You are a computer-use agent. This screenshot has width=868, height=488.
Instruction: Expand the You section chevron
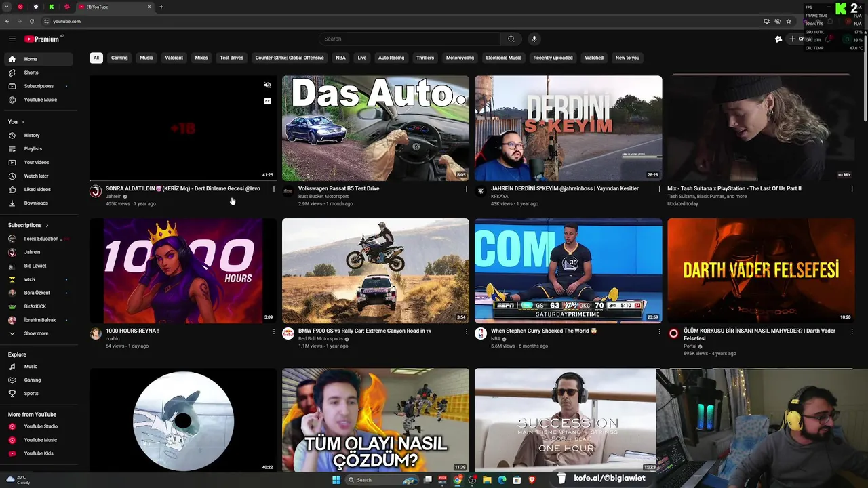(22, 122)
